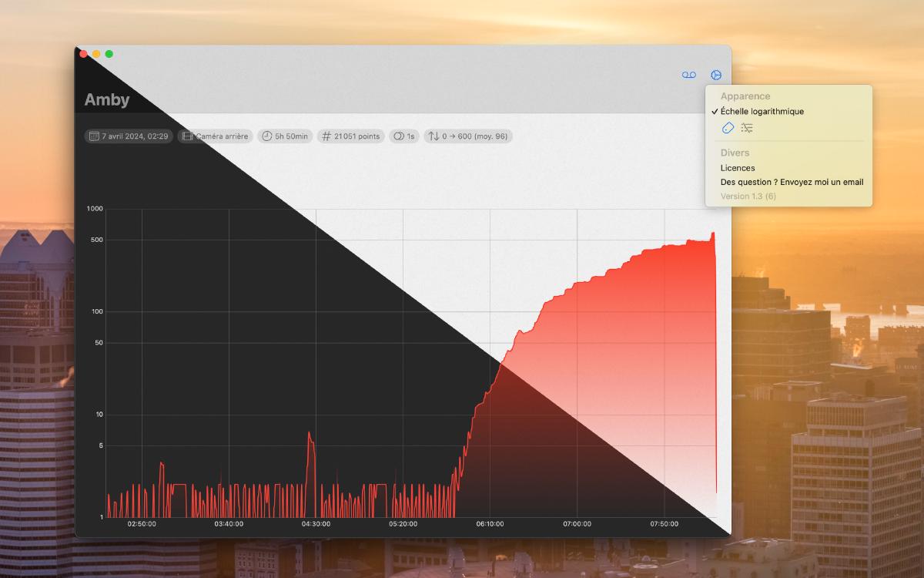The width and height of the screenshot is (924, 578).
Task: Click the yellow minimize window button
Action: click(x=96, y=54)
